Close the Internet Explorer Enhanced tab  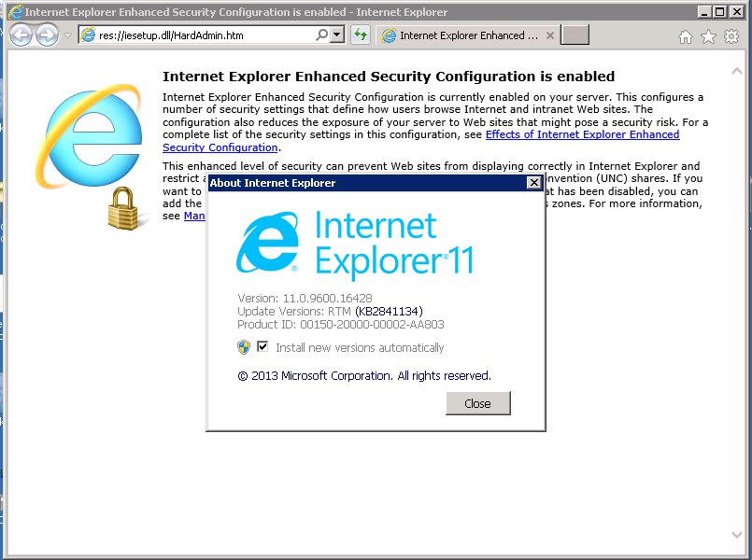(x=550, y=35)
